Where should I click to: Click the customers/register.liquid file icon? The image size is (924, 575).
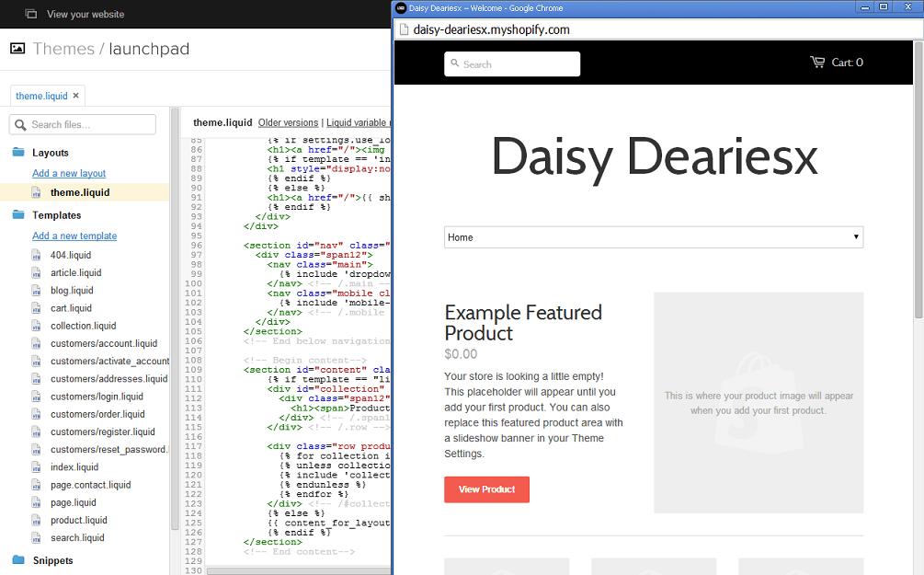36,432
